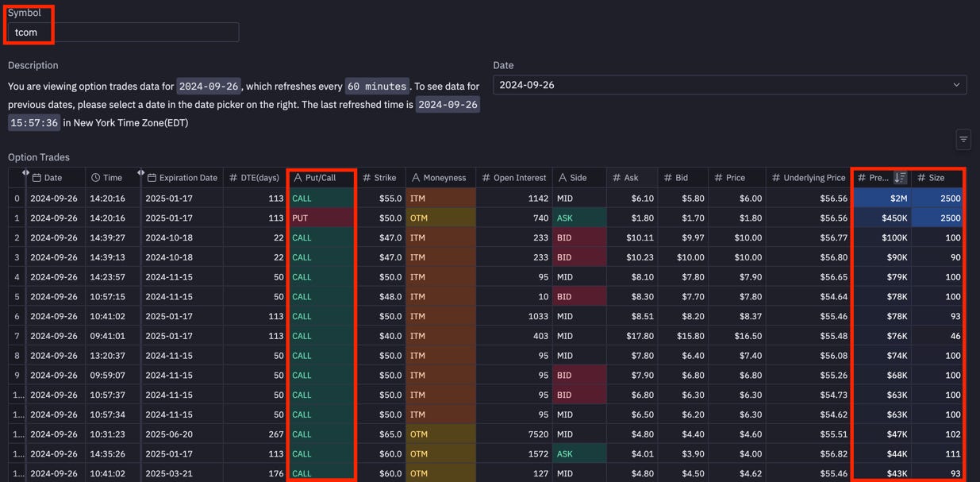
Task: Click the $100K premium cell
Action: click(882, 237)
